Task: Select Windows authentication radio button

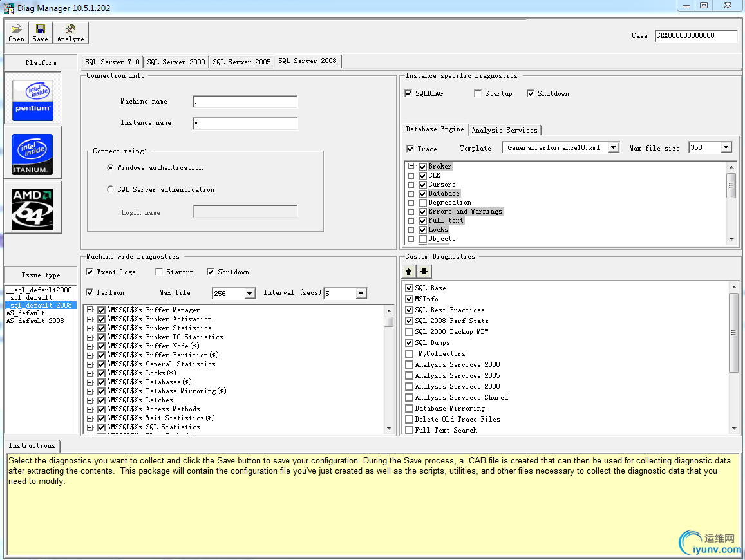Action: click(x=110, y=167)
